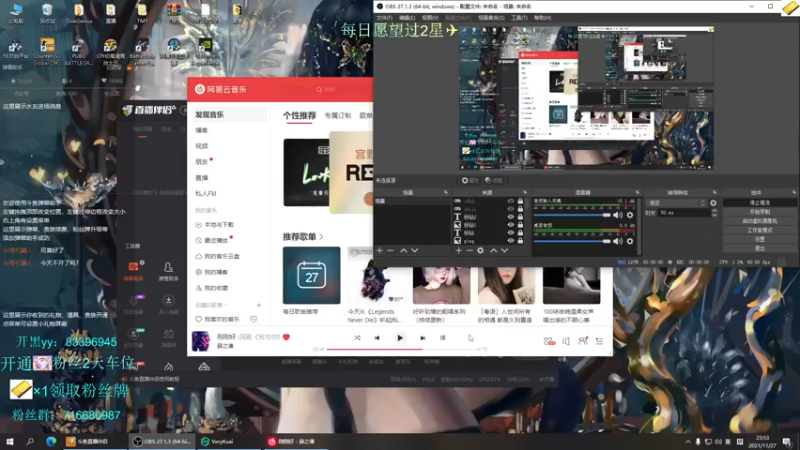The height and width of the screenshot is (450, 800).
Task: Pop out the 来源 dock panel
Action: 524,192
